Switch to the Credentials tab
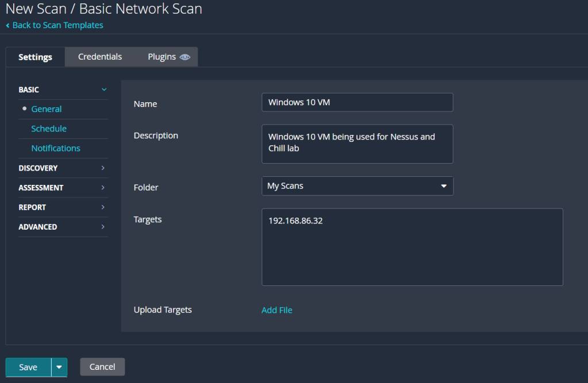 pos(100,57)
